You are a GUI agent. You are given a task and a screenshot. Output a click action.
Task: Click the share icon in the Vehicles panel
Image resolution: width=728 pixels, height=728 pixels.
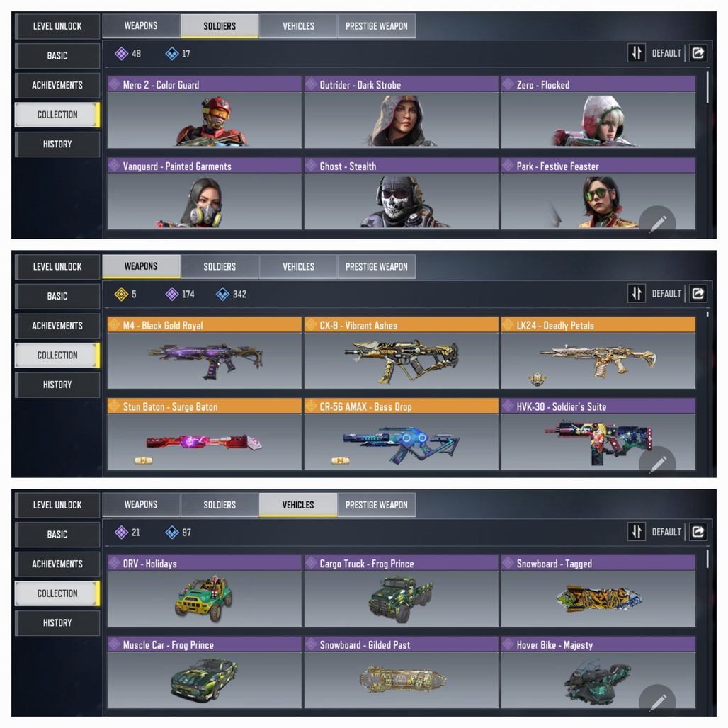(x=698, y=532)
